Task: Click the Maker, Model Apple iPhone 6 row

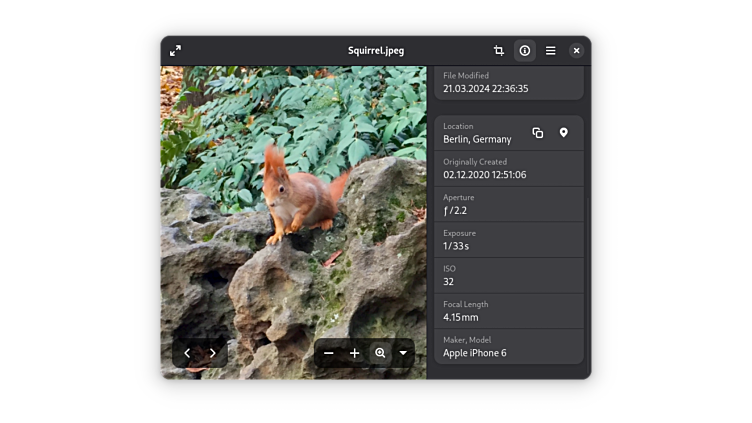Action: coord(509,347)
